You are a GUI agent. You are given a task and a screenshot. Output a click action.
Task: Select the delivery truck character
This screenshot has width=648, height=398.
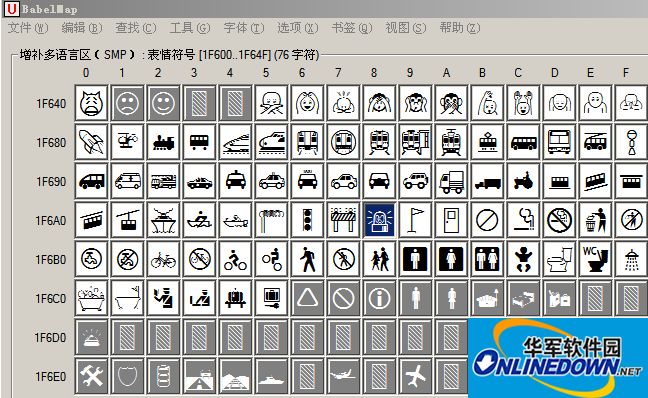point(451,181)
